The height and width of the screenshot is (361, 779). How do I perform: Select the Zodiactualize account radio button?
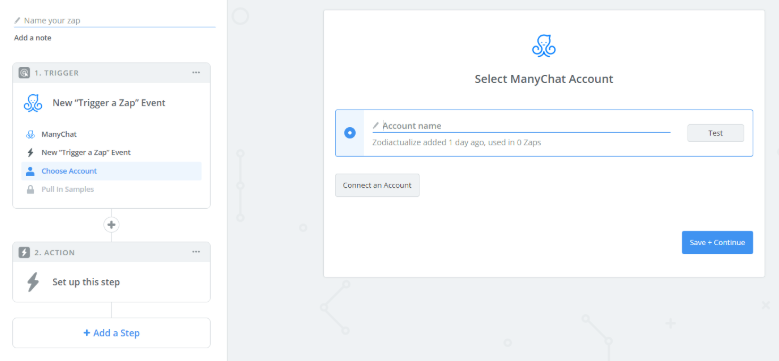click(x=350, y=133)
